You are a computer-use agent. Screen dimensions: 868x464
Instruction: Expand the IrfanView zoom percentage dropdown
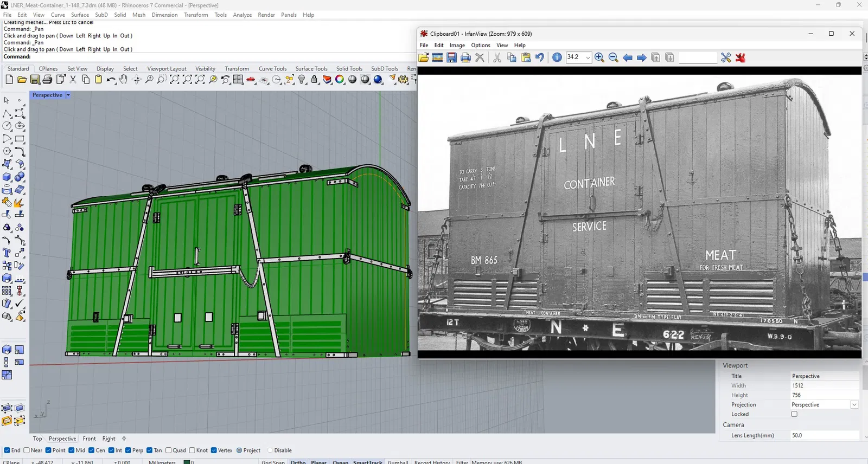(x=588, y=57)
